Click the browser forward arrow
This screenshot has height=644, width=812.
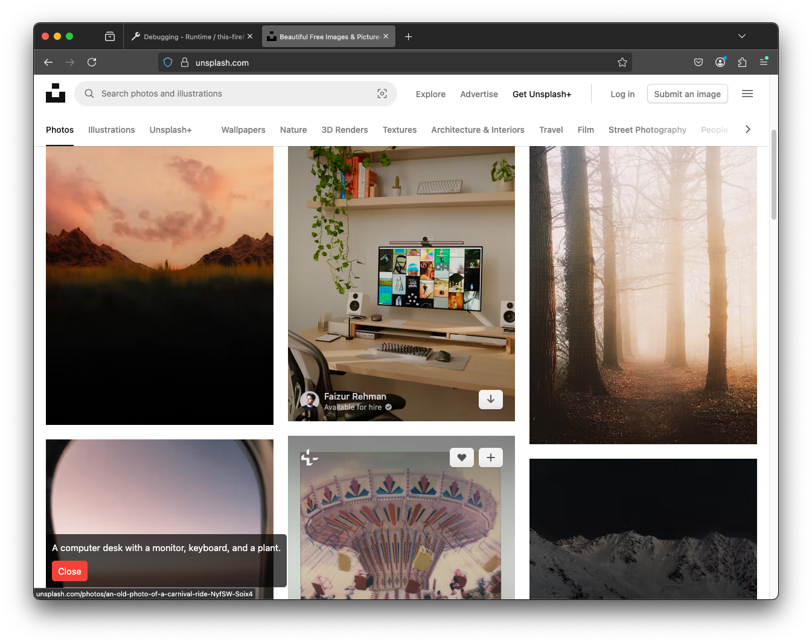coord(70,62)
